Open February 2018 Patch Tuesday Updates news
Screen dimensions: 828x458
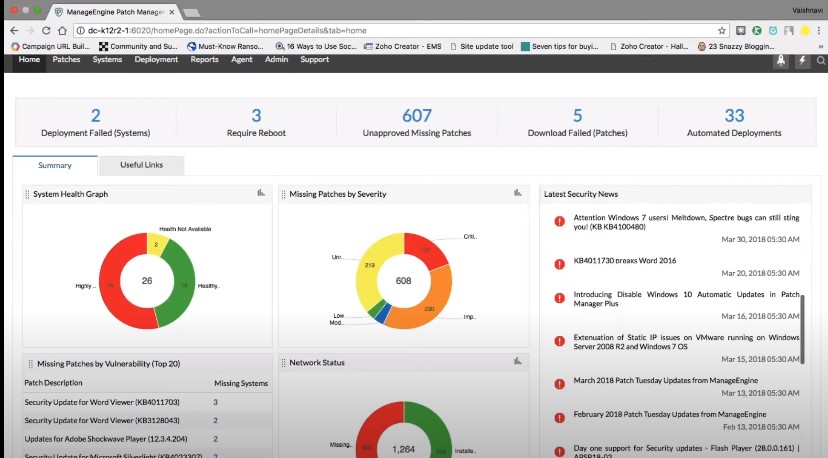[x=670, y=414]
